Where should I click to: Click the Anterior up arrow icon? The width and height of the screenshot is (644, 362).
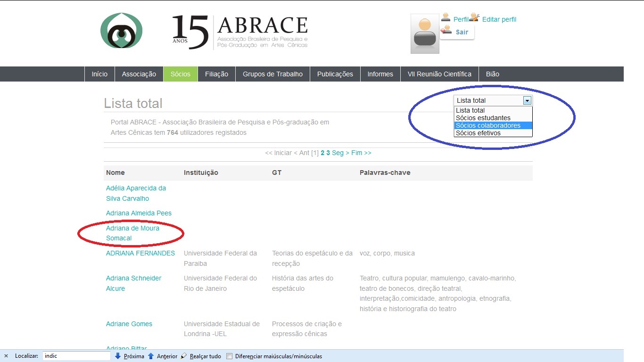coord(151,356)
